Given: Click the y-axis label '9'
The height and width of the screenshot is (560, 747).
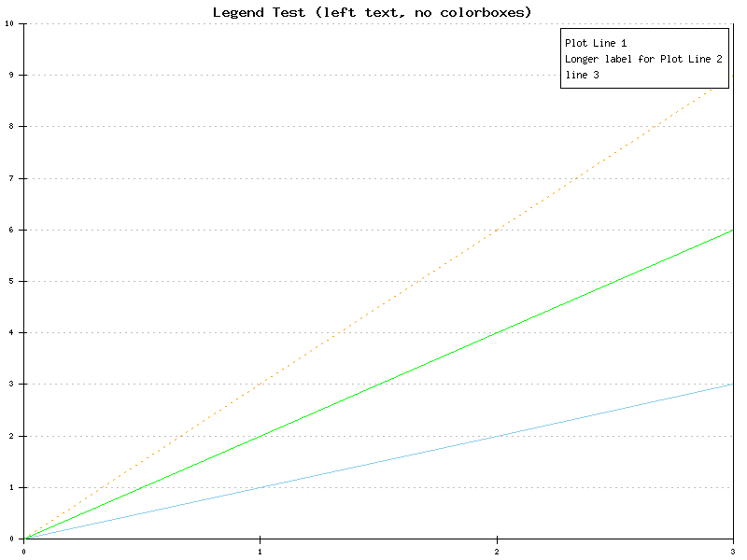Looking at the screenshot, I should pos(11,75).
